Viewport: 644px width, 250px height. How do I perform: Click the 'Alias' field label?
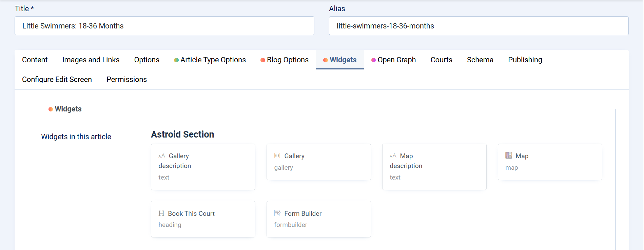[x=337, y=9]
